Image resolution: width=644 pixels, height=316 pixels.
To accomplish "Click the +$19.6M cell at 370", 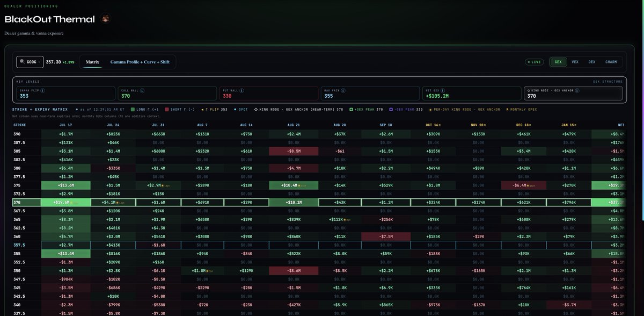I will coord(67,202).
